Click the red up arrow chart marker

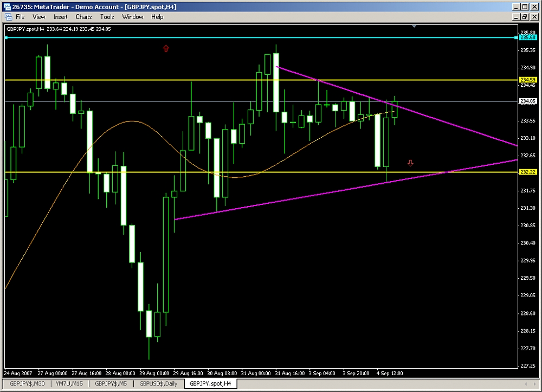point(166,48)
